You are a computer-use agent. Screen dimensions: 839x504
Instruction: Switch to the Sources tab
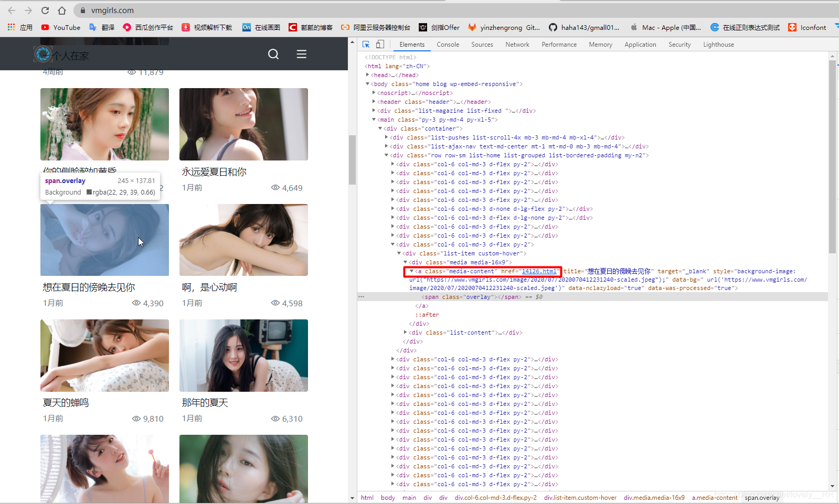pos(482,45)
